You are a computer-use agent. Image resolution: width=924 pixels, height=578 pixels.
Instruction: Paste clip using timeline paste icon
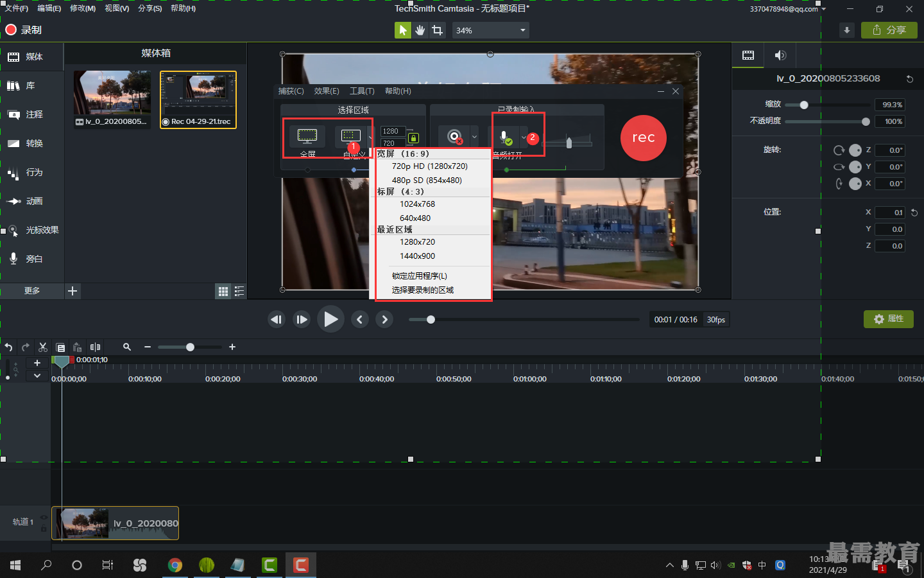[77, 347]
